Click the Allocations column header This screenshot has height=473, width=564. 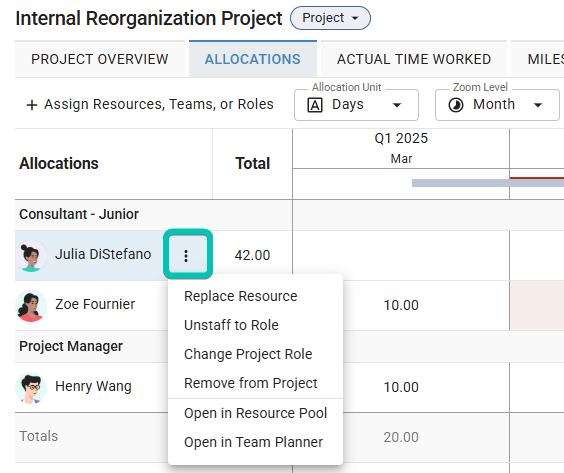[x=59, y=164]
